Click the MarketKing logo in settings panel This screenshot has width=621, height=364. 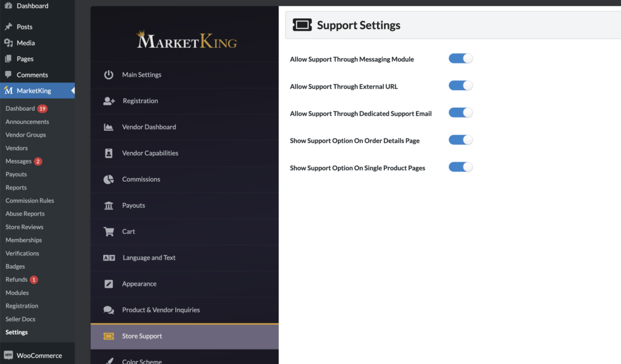point(187,40)
